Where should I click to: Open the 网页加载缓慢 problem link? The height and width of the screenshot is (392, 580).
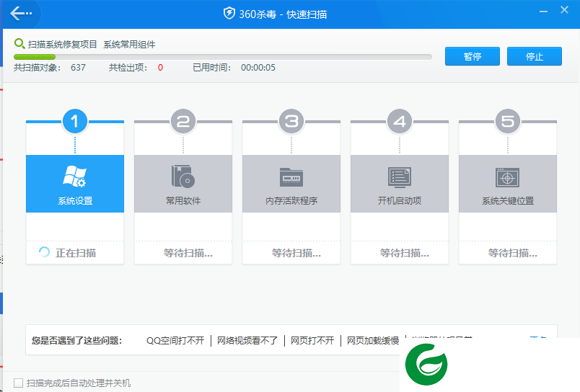click(x=373, y=340)
